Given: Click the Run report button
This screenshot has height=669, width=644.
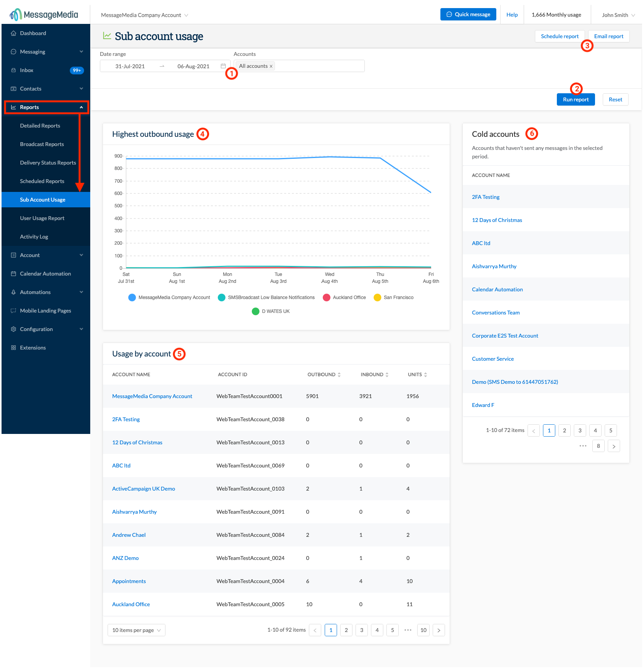Looking at the screenshot, I should pyautogui.click(x=575, y=99).
